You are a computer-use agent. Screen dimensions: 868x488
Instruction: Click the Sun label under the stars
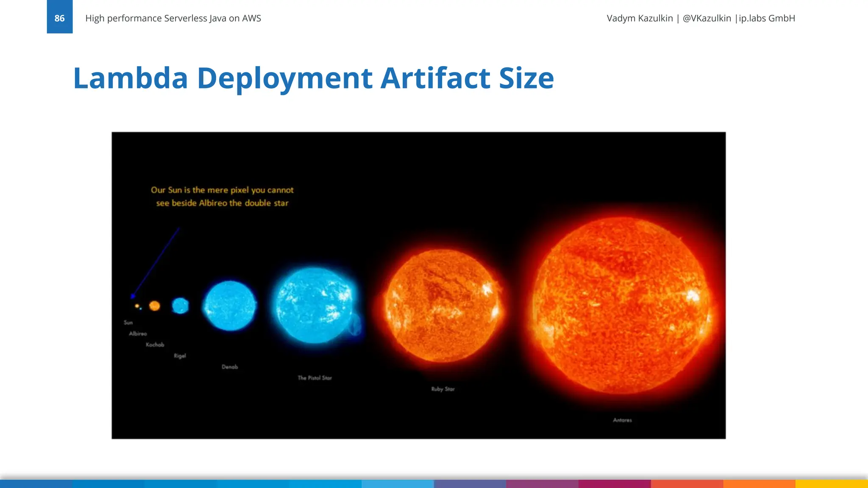point(128,322)
